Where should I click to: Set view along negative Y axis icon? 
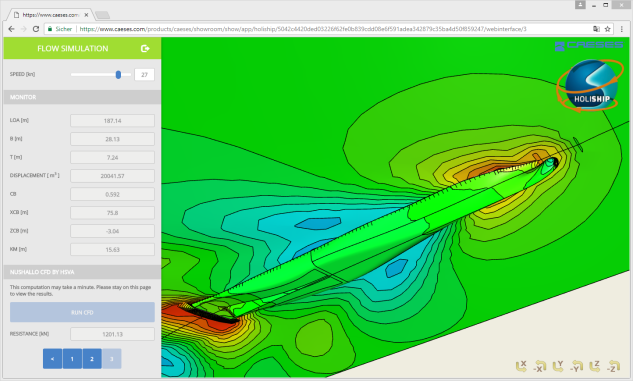click(x=577, y=366)
